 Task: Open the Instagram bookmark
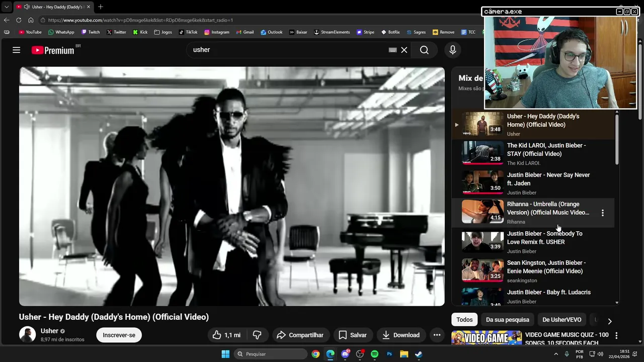216,32
